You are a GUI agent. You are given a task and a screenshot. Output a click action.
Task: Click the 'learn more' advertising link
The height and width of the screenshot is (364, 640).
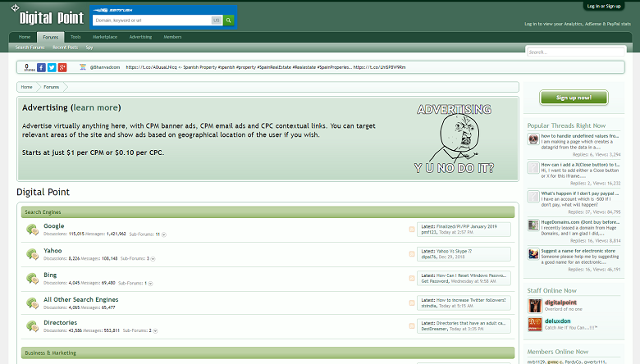(95, 107)
